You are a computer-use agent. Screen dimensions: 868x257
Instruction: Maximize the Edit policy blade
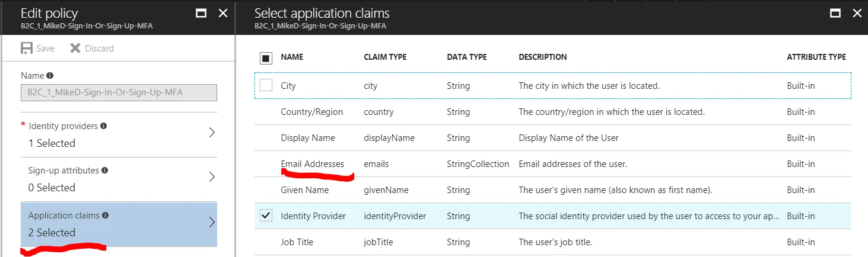(x=201, y=13)
